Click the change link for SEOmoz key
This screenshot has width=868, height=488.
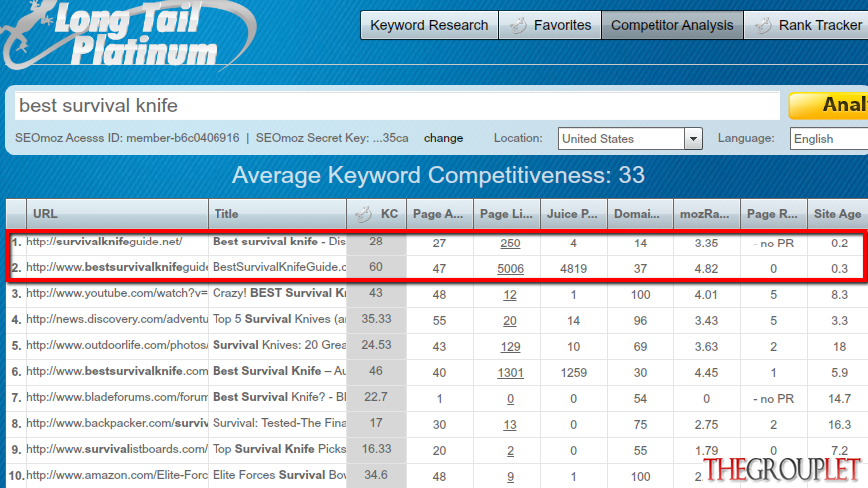[x=443, y=138]
